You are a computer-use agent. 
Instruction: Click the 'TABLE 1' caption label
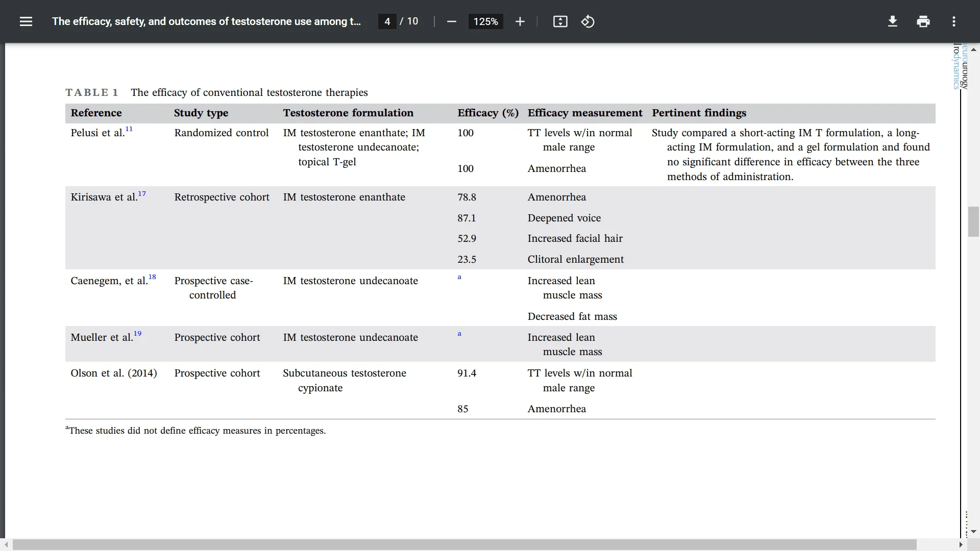(x=92, y=92)
